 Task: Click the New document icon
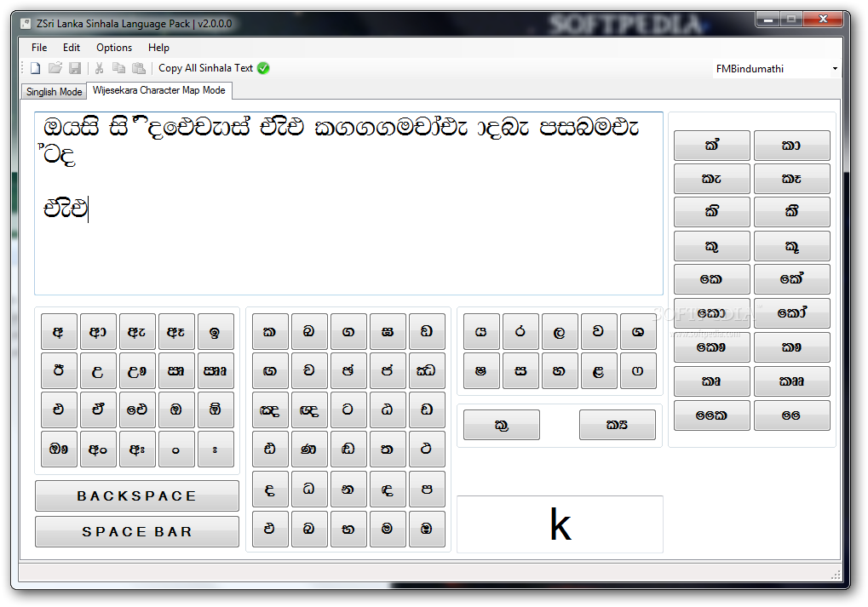[36, 68]
